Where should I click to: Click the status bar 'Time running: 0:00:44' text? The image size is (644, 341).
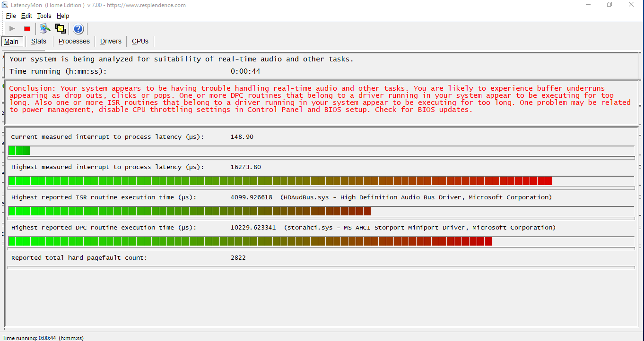[x=43, y=338]
